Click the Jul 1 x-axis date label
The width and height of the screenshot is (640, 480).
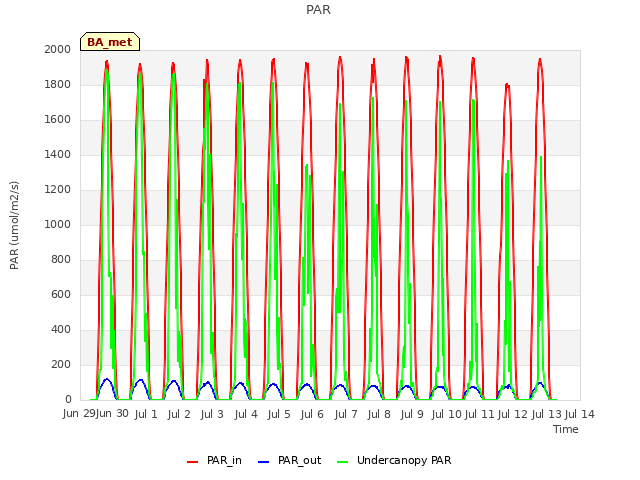146,414
